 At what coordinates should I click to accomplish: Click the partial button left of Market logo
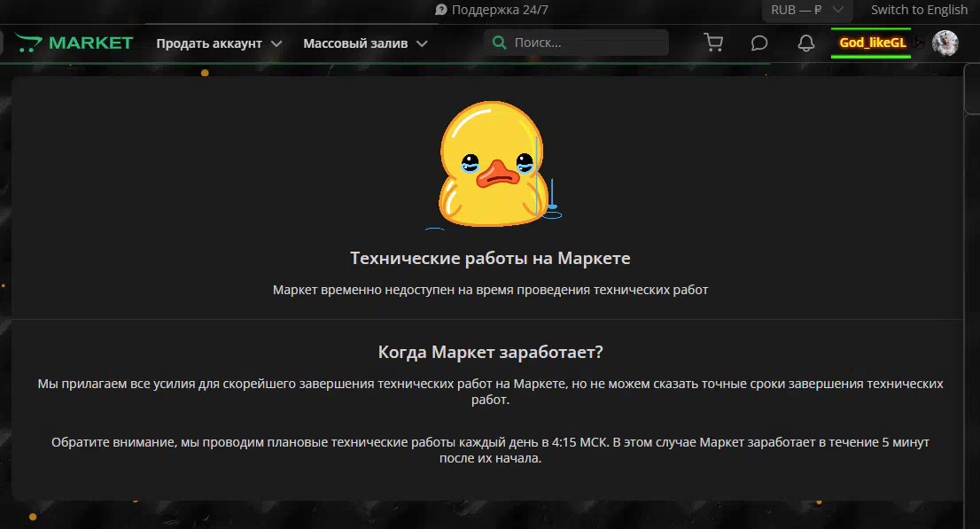point(2,43)
